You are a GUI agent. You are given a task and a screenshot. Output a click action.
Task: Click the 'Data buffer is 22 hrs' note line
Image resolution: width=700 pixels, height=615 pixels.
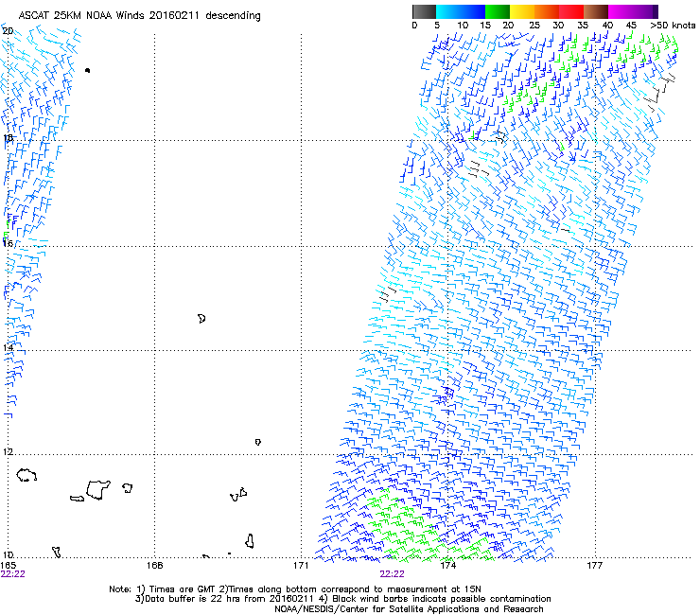point(342,599)
